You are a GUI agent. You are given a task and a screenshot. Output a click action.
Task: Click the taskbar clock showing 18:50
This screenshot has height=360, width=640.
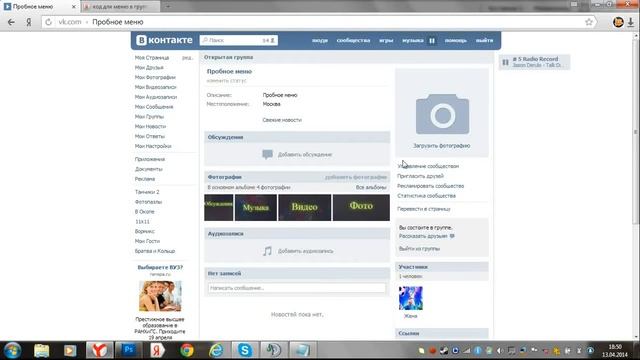pos(615,350)
